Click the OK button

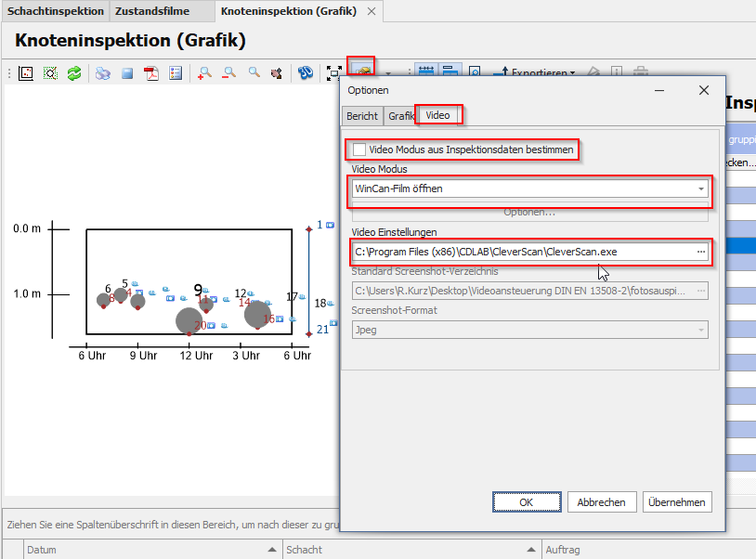tap(526, 502)
